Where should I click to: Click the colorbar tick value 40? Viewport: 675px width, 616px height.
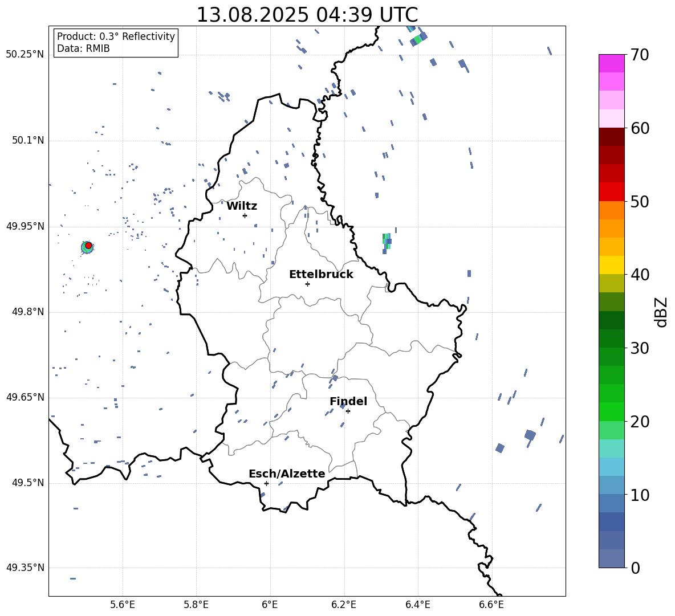pyautogui.click(x=640, y=275)
